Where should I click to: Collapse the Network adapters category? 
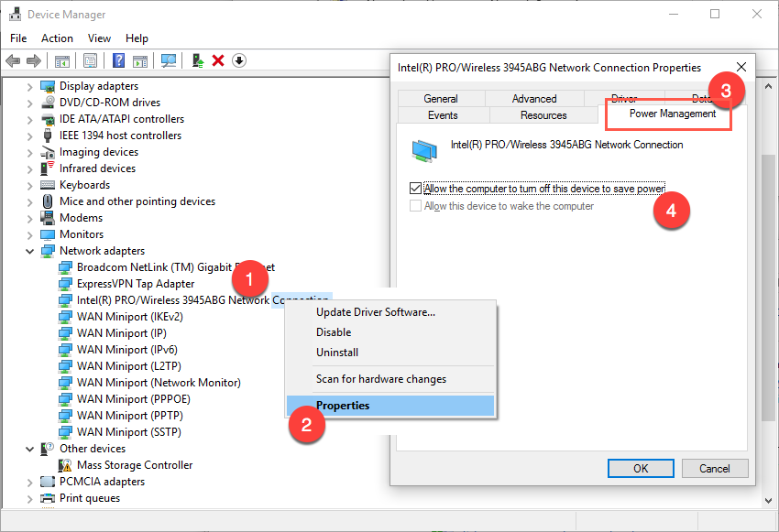(30, 251)
